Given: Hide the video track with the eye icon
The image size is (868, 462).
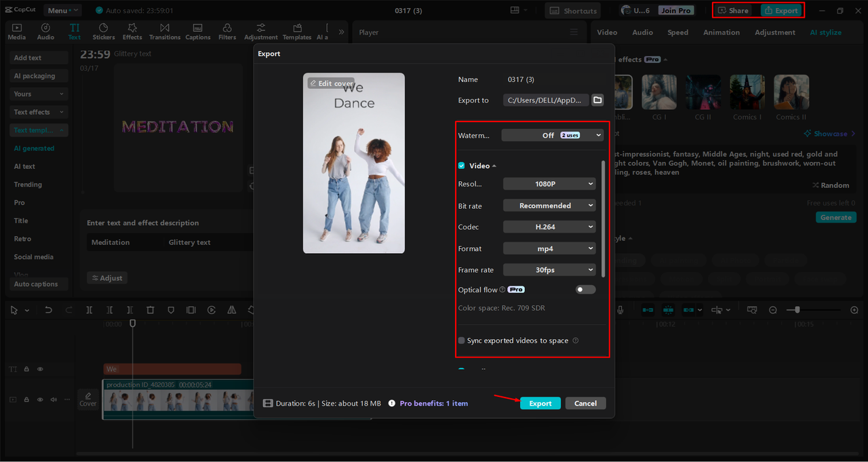Looking at the screenshot, I should click(x=39, y=399).
